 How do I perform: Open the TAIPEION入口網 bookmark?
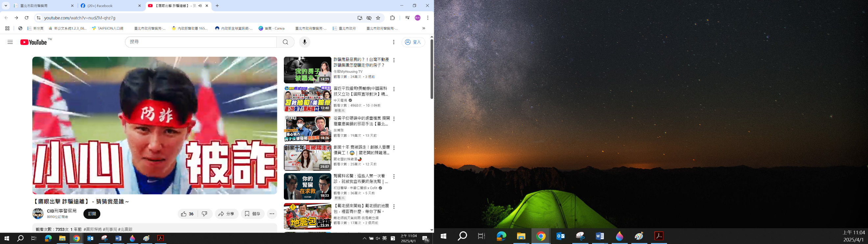click(x=108, y=29)
